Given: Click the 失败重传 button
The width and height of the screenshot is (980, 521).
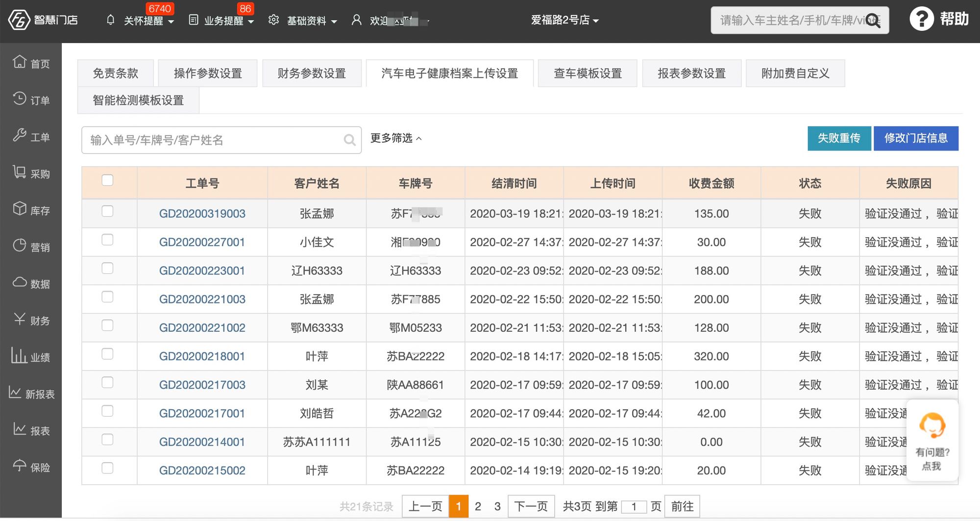Looking at the screenshot, I should [839, 138].
